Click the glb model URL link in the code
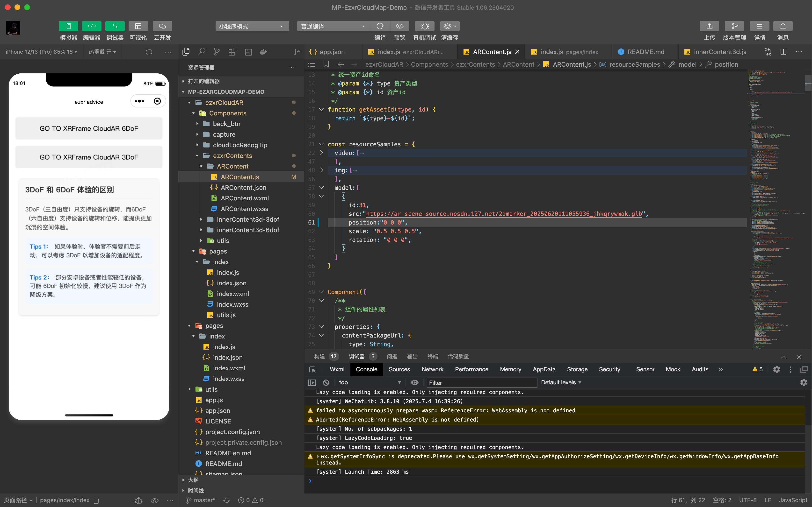The image size is (812, 507). [503, 214]
